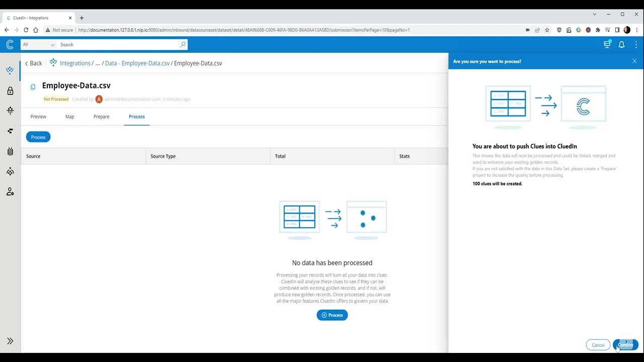Open the Chrome three-dot menu

[636, 30]
